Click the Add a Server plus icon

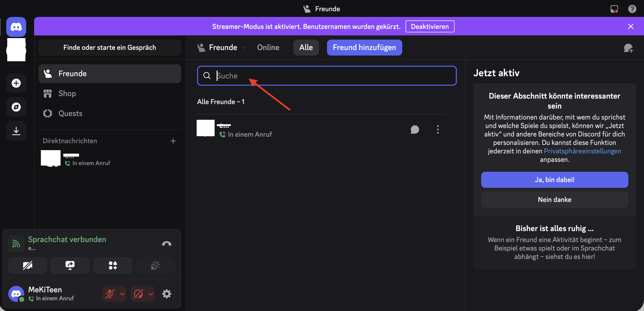point(16,83)
